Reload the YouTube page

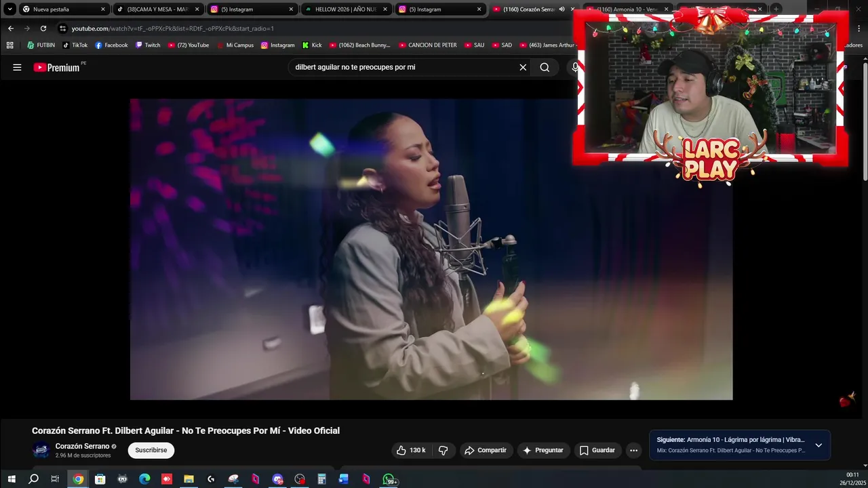coord(43,28)
